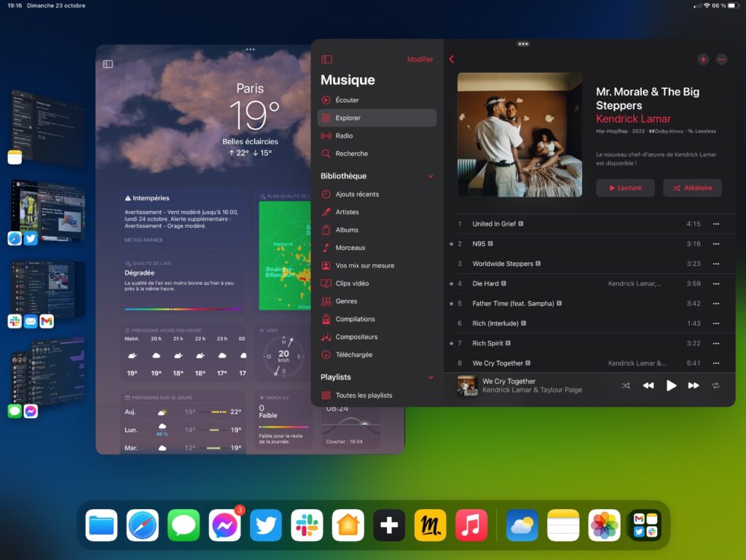Image resolution: width=746 pixels, height=560 pixels.
Task: Open Music app from dock
Action: pos(471,525)
